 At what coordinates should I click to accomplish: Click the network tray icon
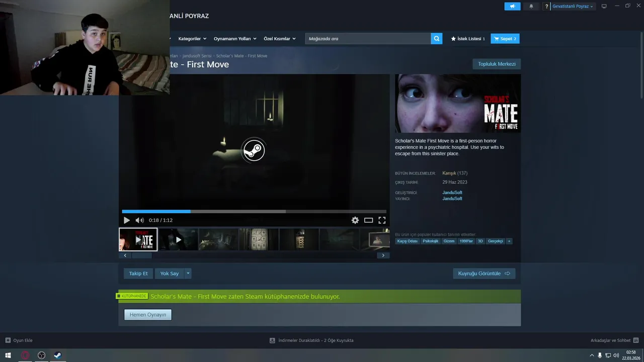(608, 355)
